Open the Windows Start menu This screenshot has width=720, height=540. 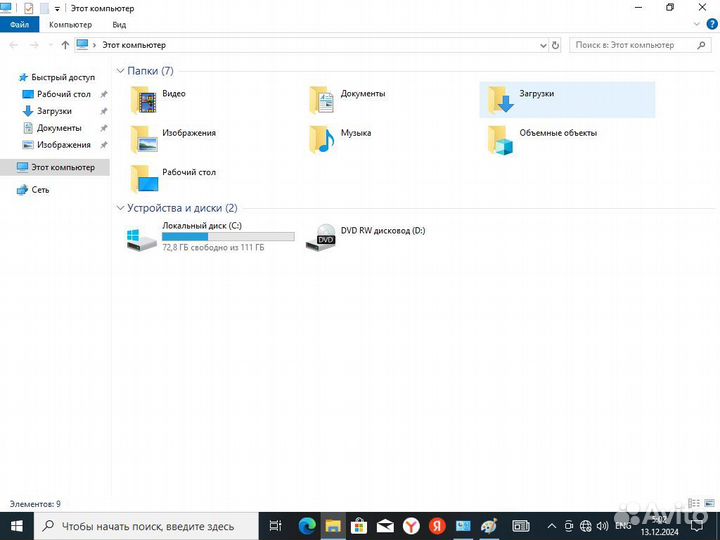[x=17, y=526]
